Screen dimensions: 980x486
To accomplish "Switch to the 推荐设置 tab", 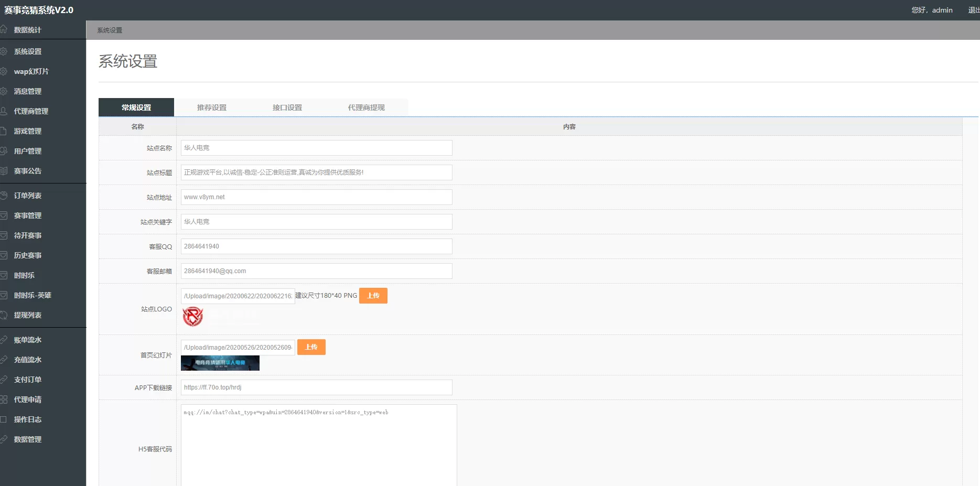I will point(212,107).
